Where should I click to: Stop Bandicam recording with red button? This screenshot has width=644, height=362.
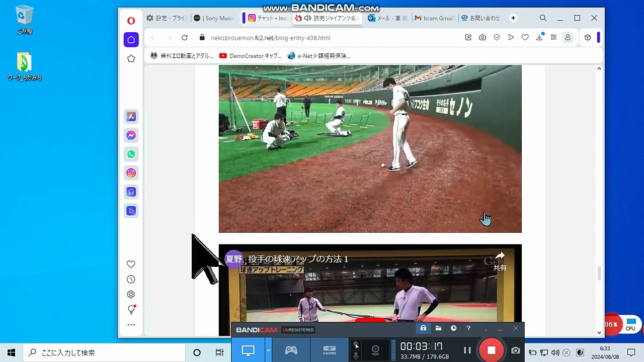(x=492, y=350)
